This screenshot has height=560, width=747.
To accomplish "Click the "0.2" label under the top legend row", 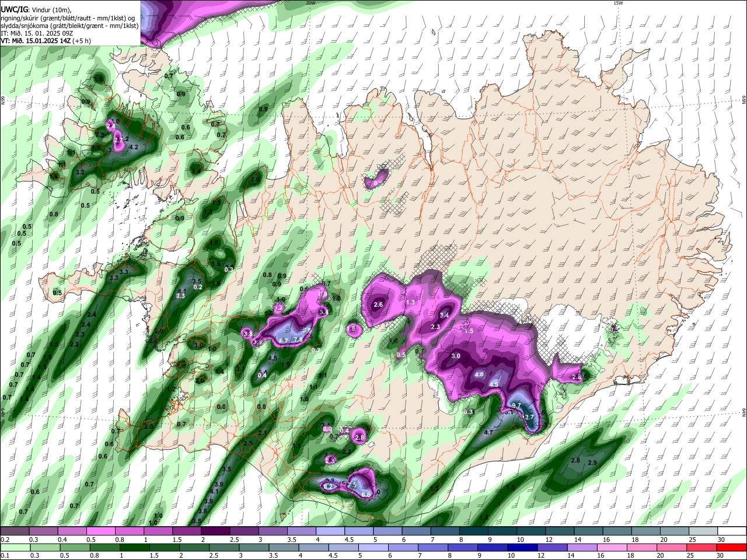I will coord(5,540).
